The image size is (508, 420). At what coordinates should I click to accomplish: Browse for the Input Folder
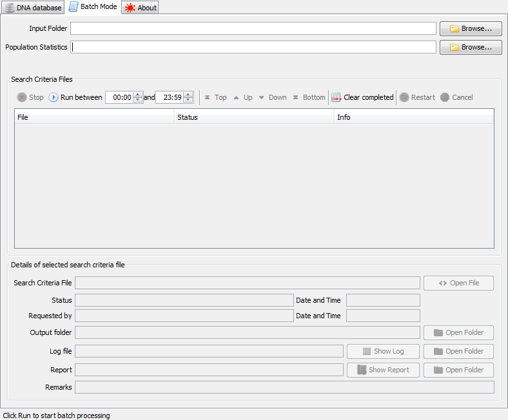point(471,28)
